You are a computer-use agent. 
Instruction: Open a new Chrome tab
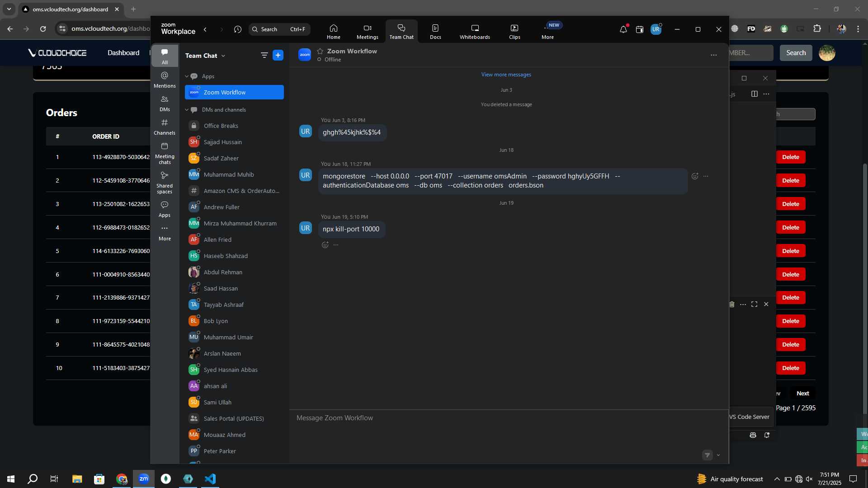click(133, 9)
